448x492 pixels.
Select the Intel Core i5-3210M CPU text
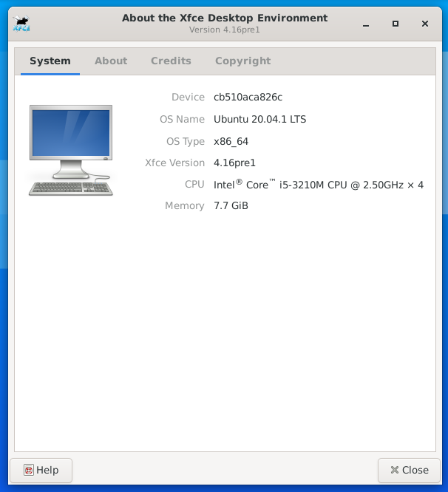click(x=319, y=185)
